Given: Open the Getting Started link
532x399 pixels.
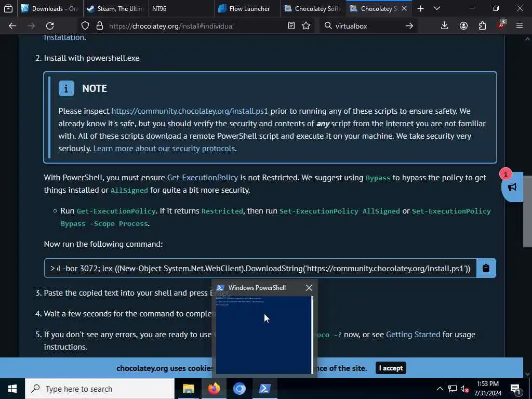Looking at the screenshot, I should [x=413, y=334].
